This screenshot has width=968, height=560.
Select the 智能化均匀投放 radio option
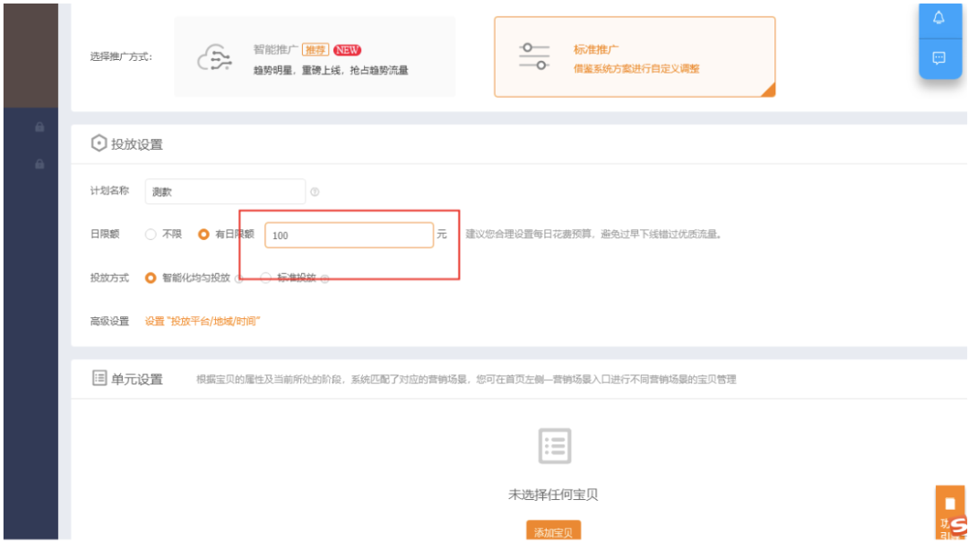150,279
